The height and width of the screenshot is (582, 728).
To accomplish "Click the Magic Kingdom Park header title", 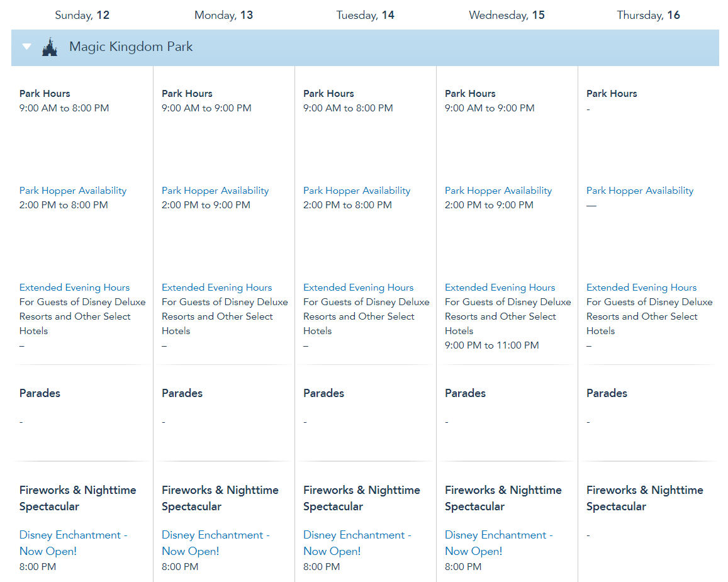I will tap(131, 47).
